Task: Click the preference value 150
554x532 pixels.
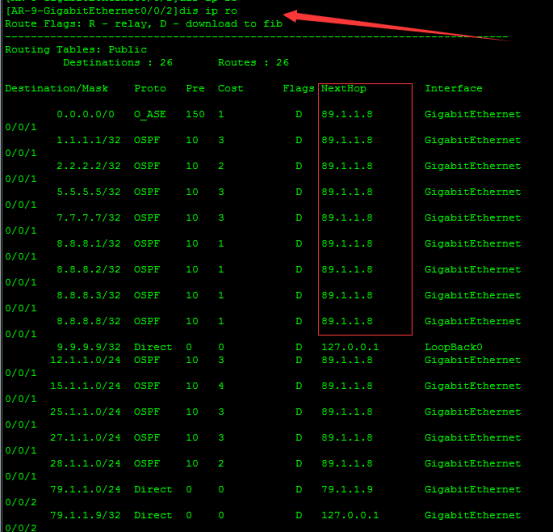Action: tap(195, 114)
